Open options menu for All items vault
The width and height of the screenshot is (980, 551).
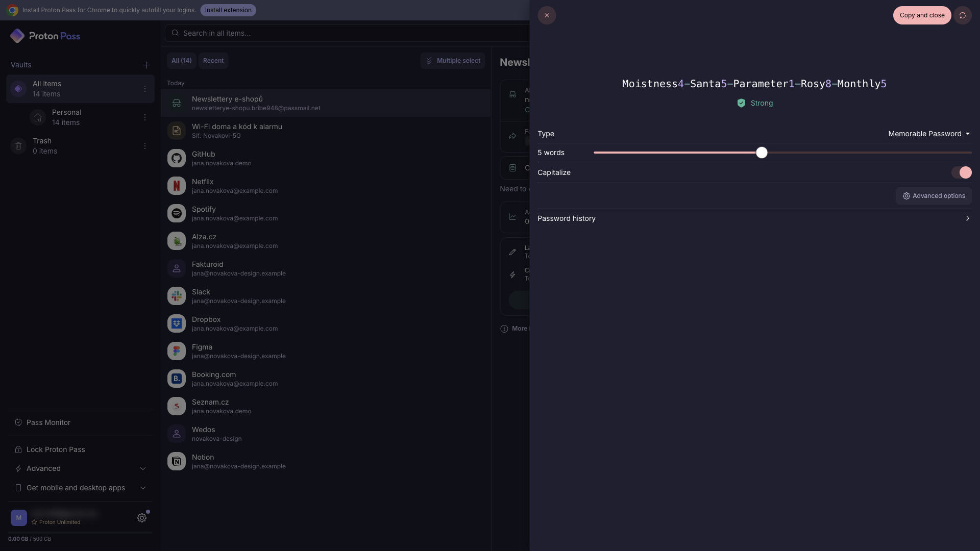(145, 89)
